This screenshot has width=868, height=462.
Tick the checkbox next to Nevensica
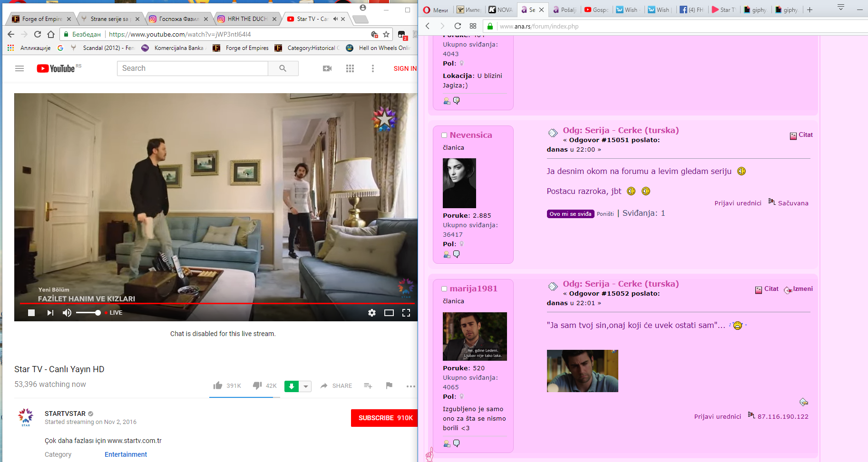444,135
